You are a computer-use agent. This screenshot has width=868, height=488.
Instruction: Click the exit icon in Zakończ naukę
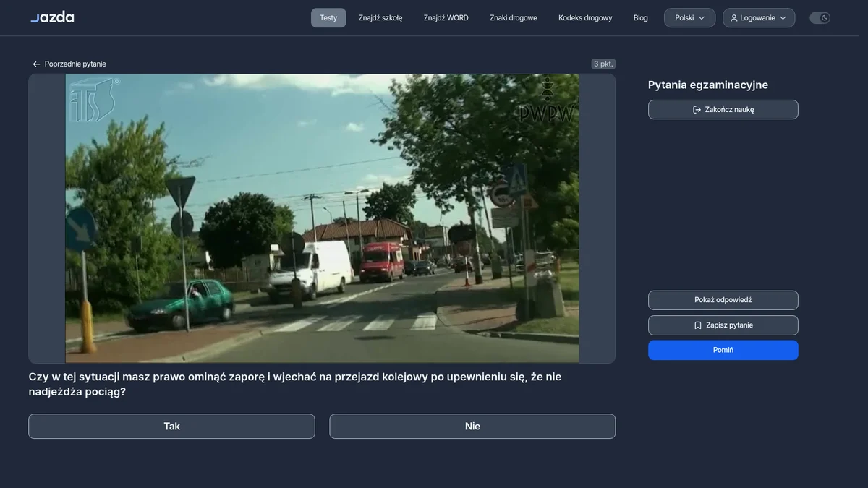coord(697,110)
